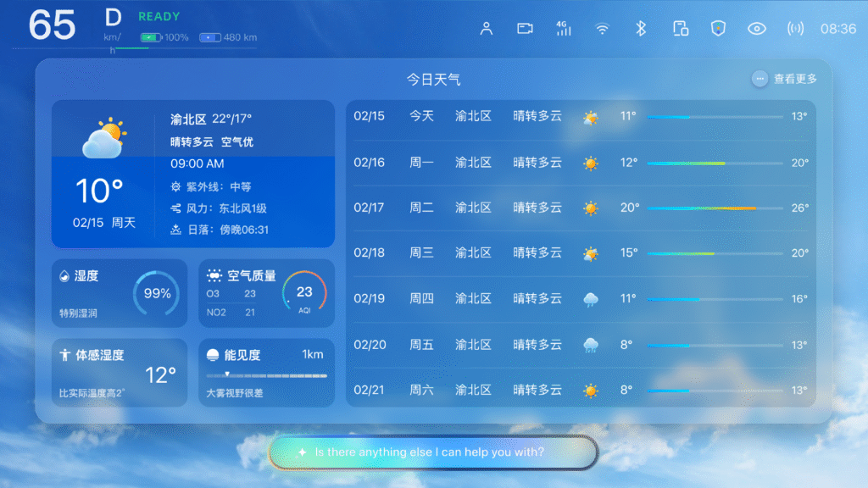
Task: Tap the 10° current temperature
Action: tap(99, 191)
